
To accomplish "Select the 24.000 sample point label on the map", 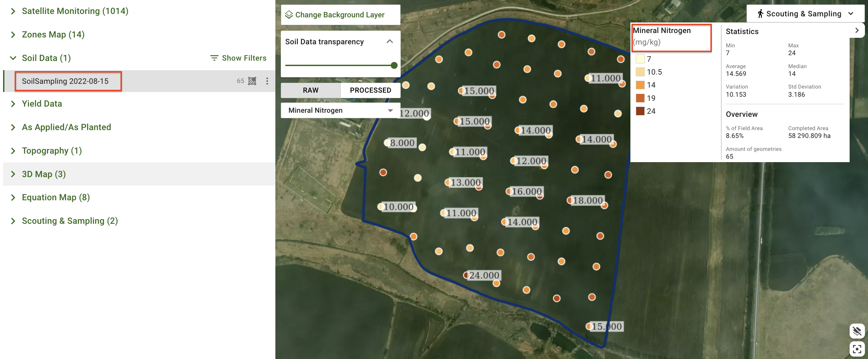I will point(484,275).
